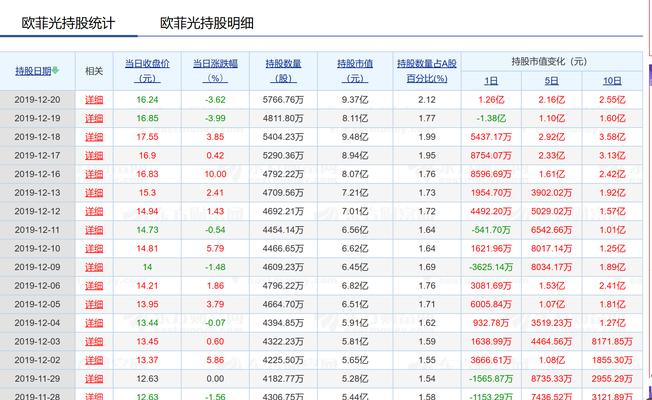Sort by 持股日期 column header

point(33,71)
